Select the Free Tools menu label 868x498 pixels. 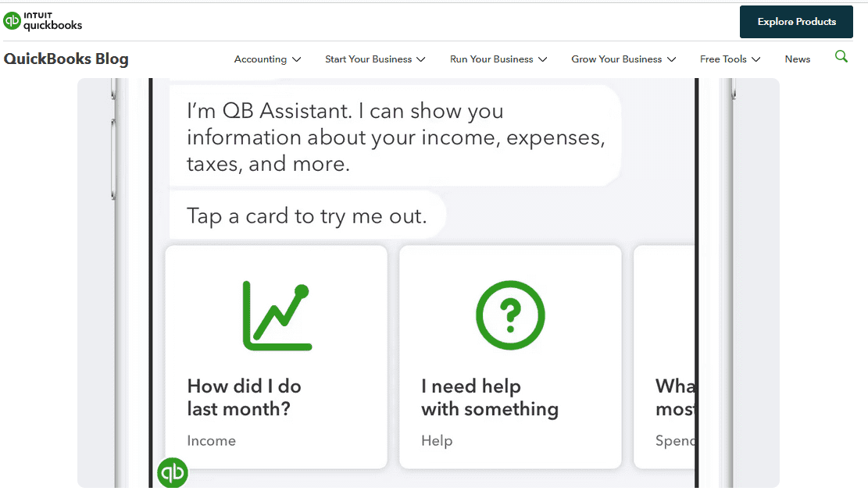pos(723,59)
